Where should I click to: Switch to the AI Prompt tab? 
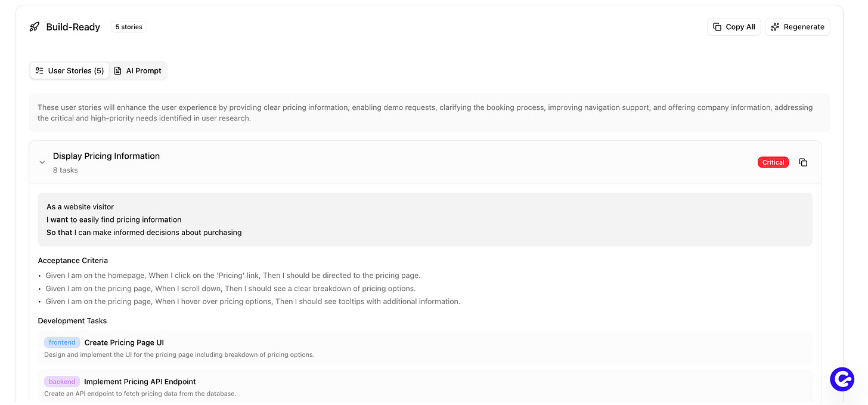tap(138, 70)
